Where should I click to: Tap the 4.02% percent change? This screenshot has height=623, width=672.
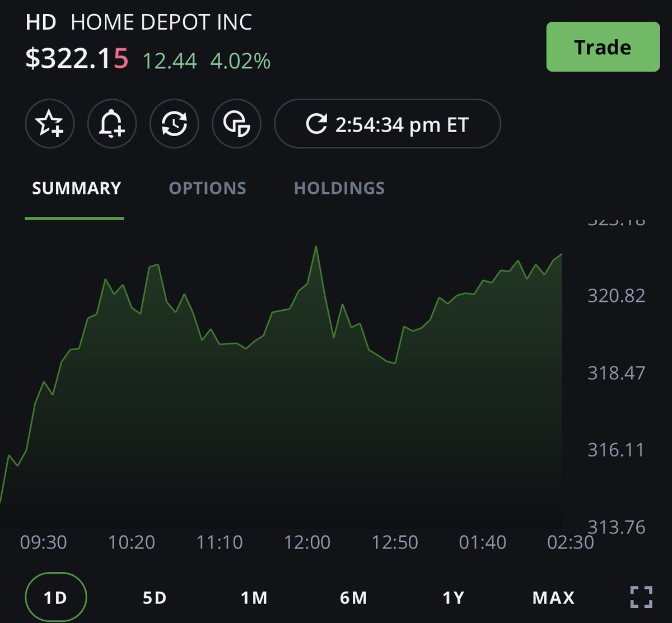(240, 61)
